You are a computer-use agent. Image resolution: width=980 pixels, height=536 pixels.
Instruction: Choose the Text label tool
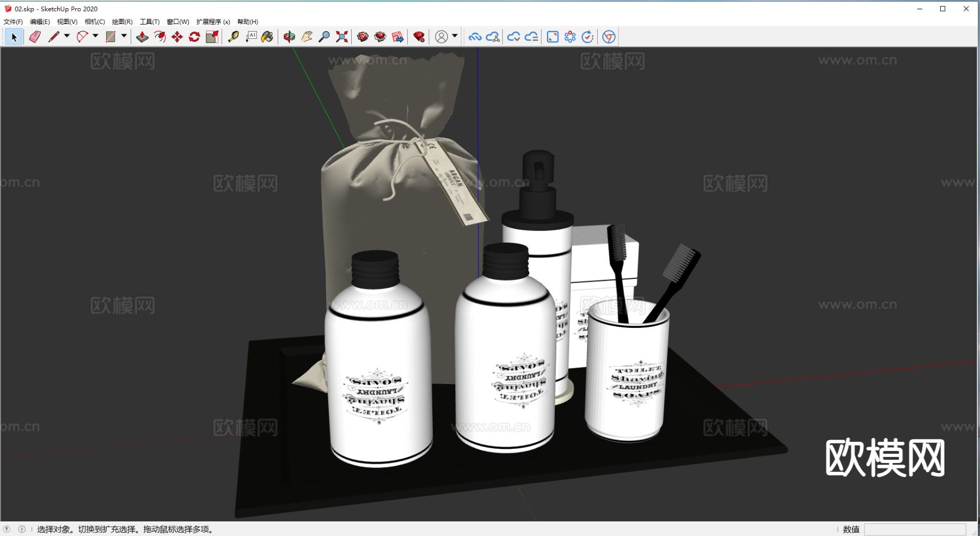click(x=251, y=37)
